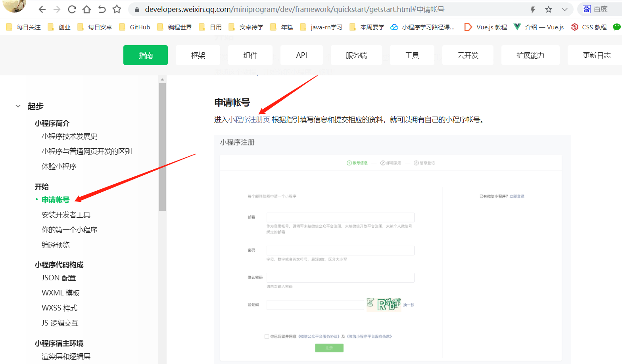
Task: Open WXSS 样式 sidebar item
Action: [60, 308]
